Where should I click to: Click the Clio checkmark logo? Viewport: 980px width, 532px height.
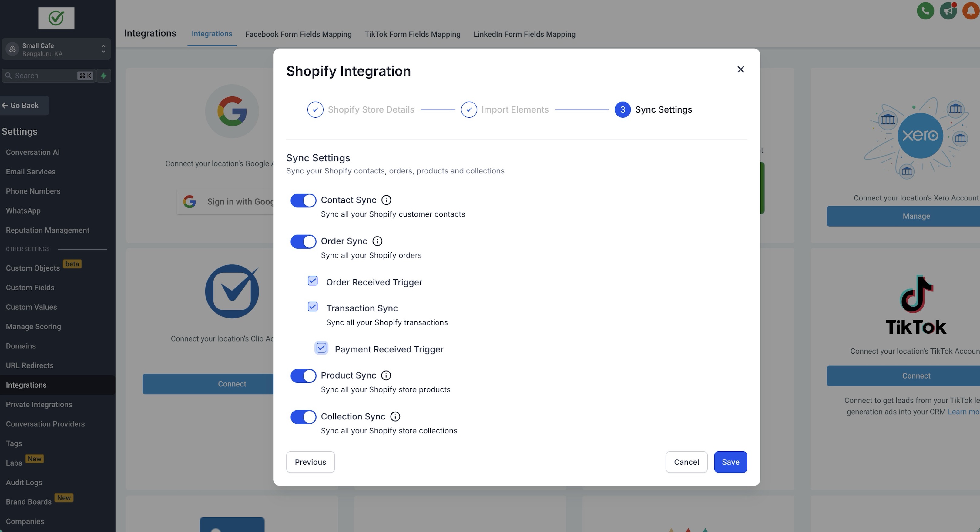(x=232, y=291)
